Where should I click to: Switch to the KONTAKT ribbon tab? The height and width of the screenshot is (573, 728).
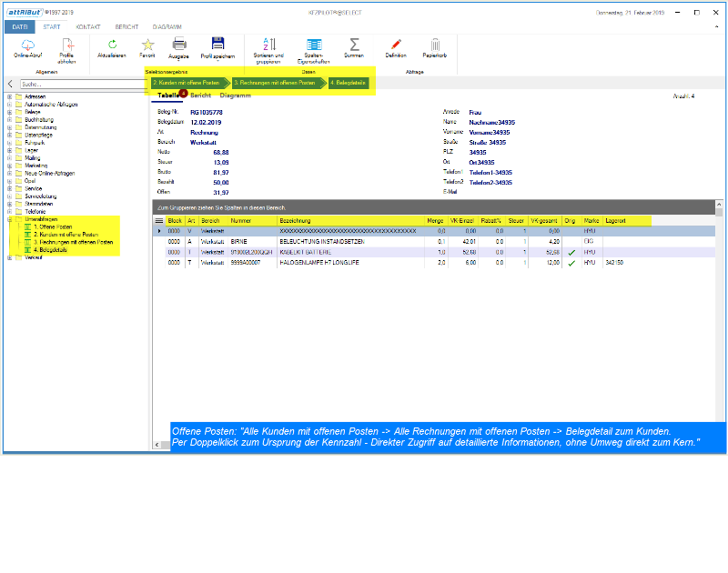88,27
